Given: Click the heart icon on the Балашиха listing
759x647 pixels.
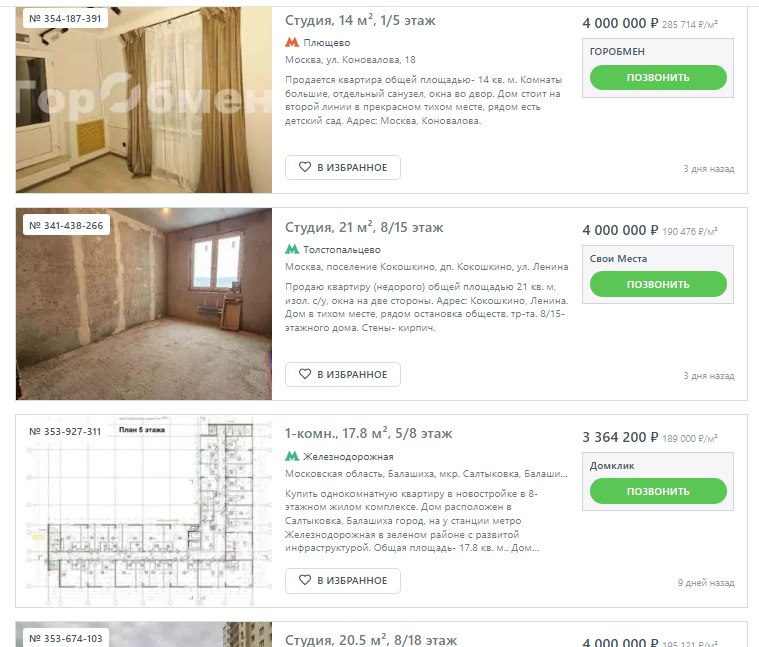Looking at the screenshot, I should [x=304, y=580].
